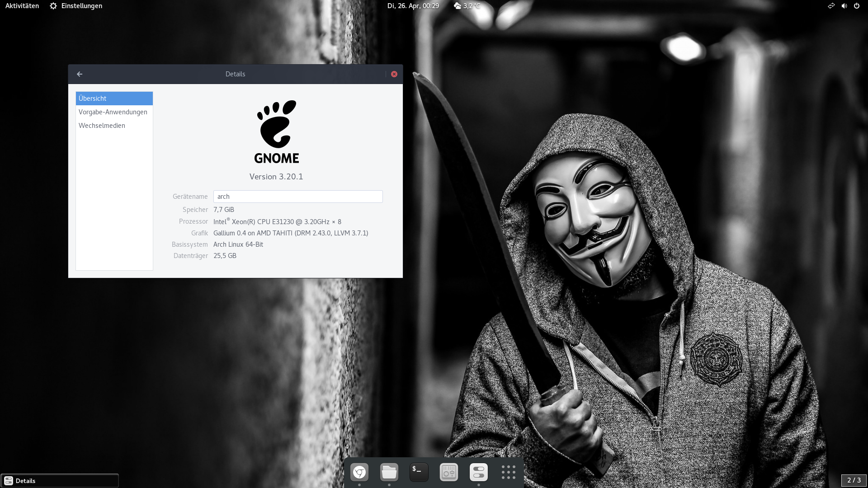Show all applications grid
This screenshot has height=488, width=868.
509,473
